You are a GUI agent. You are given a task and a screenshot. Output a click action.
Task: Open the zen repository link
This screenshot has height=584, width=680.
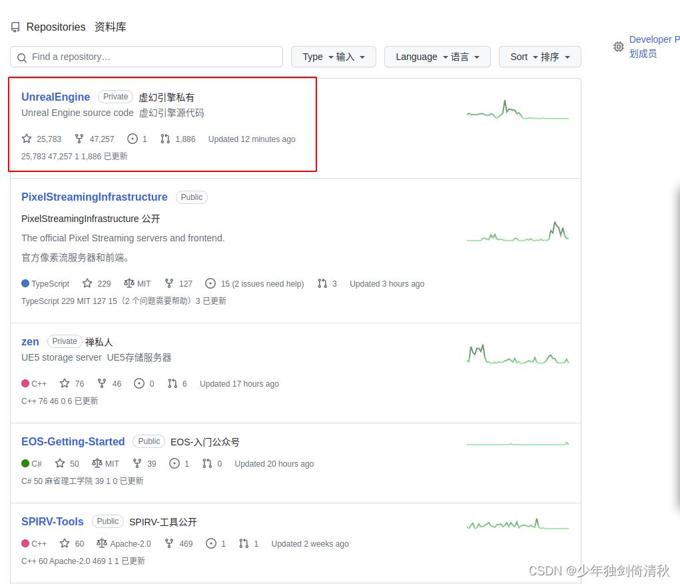coord(30,342)
